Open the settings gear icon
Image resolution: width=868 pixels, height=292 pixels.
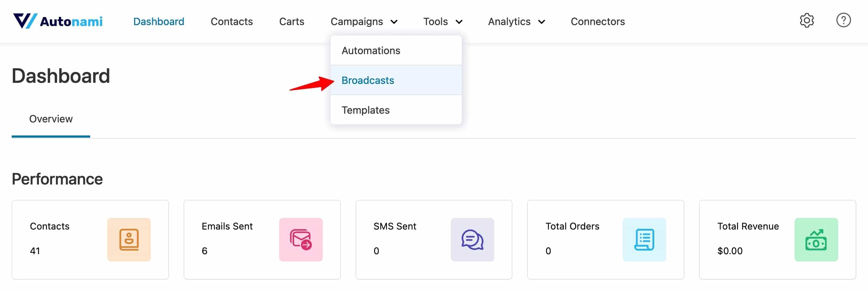[807, 20]
